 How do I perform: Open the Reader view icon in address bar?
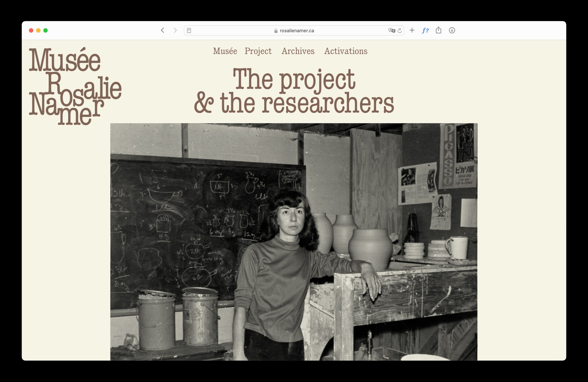pos(189,31)
